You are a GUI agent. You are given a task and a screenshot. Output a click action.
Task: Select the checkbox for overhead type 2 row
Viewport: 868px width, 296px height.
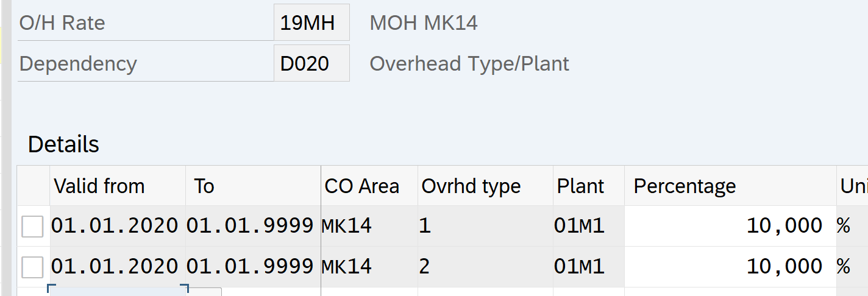[32, 267]
